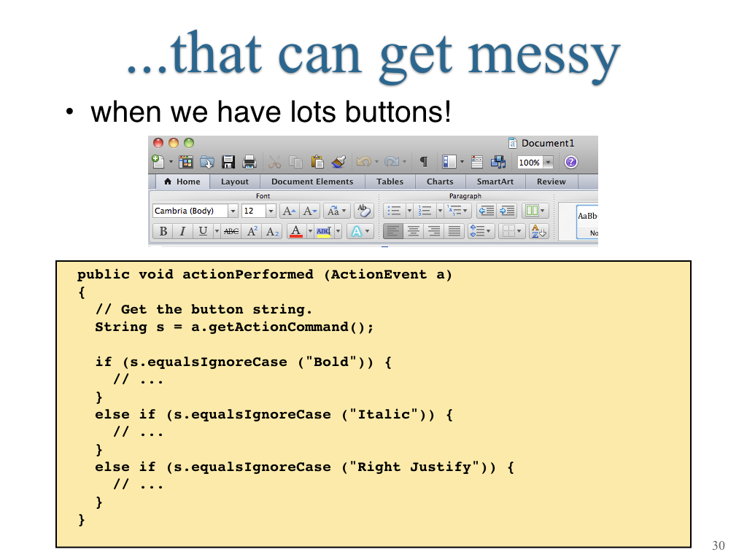Click the Paste clipboard icon

point(317,162)
